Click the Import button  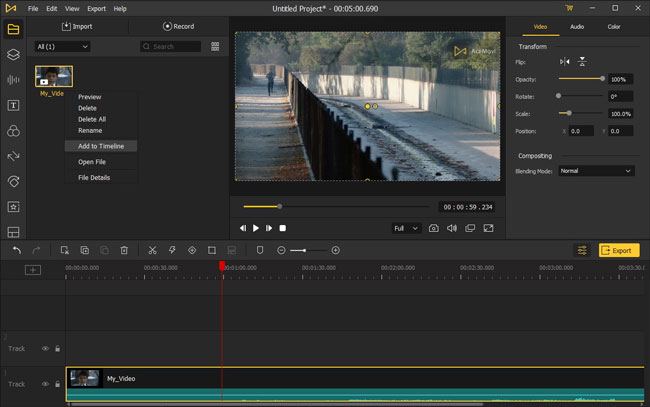click(x=77, y=27)
